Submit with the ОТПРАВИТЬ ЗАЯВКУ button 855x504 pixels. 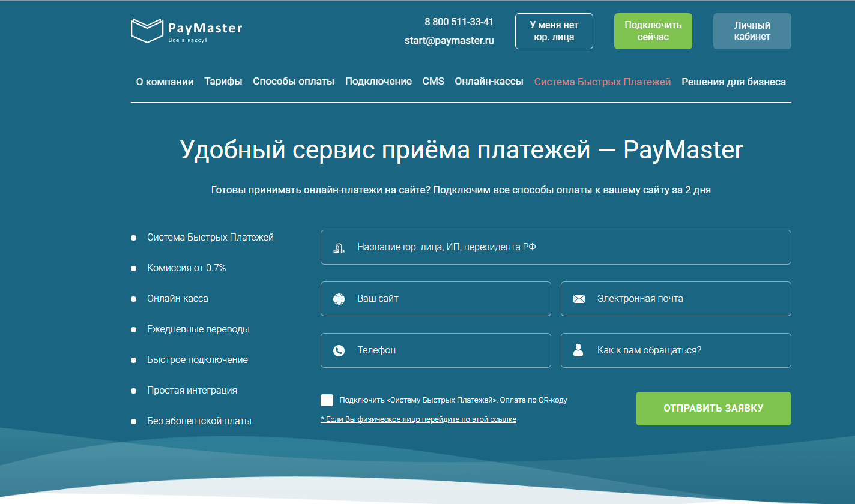click(713, 409)
